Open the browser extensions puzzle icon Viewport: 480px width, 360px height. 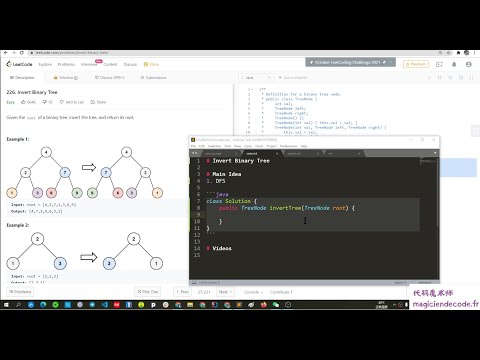click(459, 53)
